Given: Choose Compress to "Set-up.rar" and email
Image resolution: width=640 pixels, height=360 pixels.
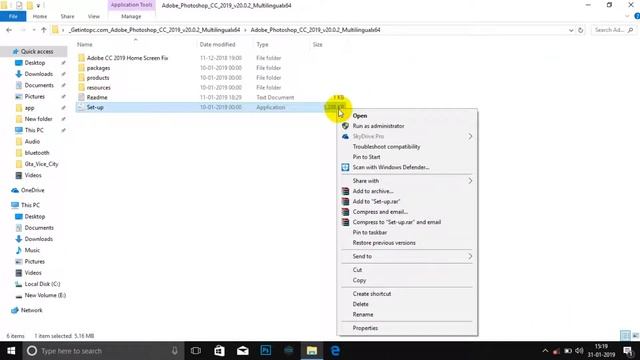Looking at the screenshot, I should point(396,222).
